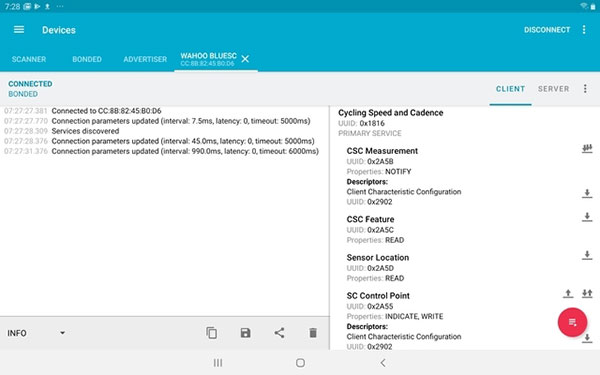Save the log with the floppy icon
The height and width of the screenshot is (375, 600).
pyautogui.click(x=246, y=333)
